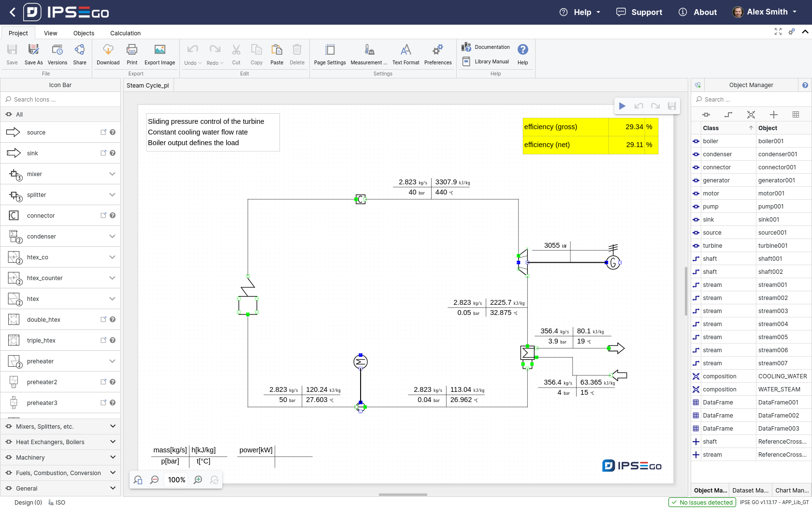812x508 pixels.
Task: Run the calculation with the play button
Action: tap(623, 106)
